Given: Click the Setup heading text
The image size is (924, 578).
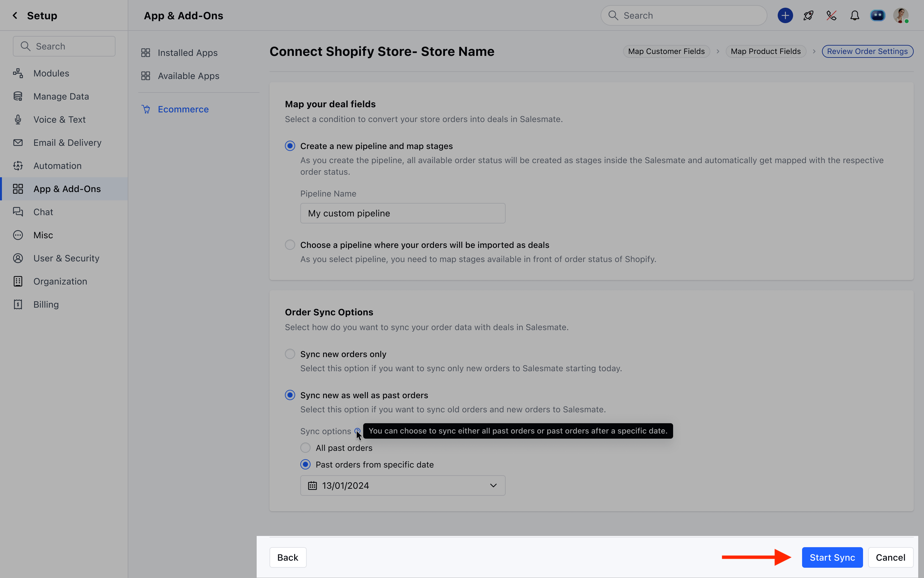Looking at the screenshot, I should tap(42, 15).
